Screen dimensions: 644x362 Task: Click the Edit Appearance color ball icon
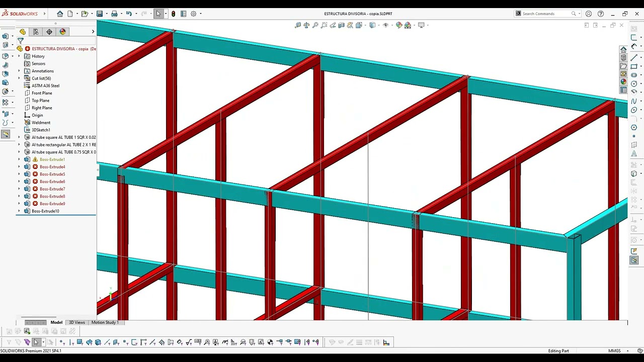pos(399,25)
